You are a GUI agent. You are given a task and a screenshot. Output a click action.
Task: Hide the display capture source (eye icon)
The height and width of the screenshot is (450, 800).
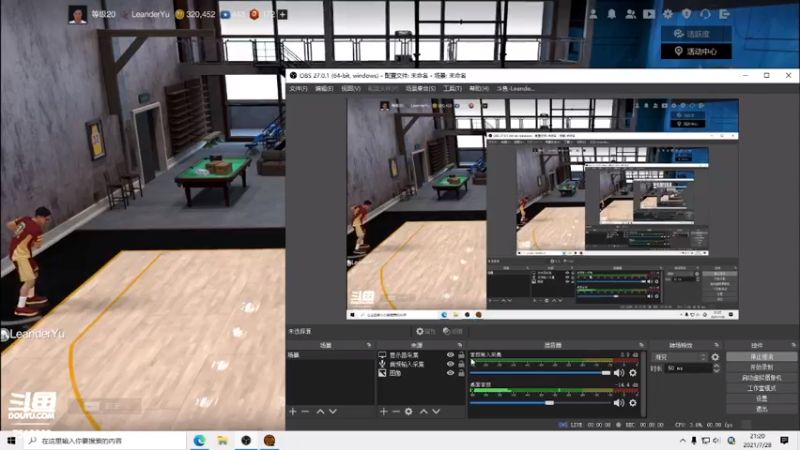point(450,355)
